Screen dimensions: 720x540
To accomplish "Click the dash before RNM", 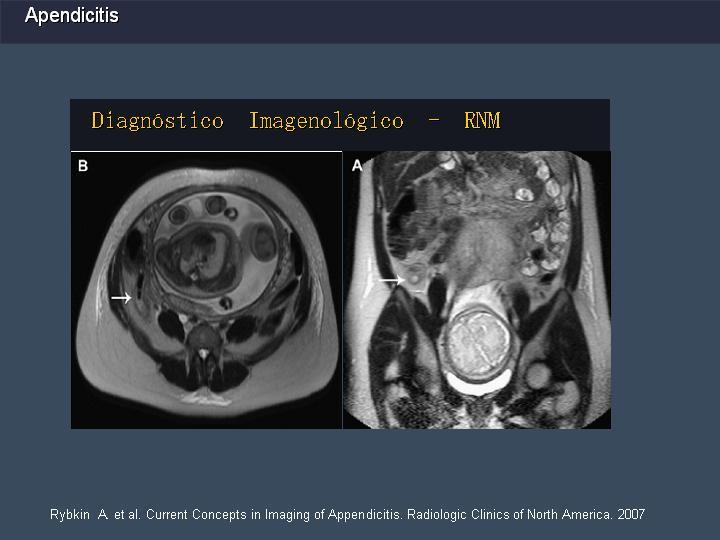I will pos(434,120).
